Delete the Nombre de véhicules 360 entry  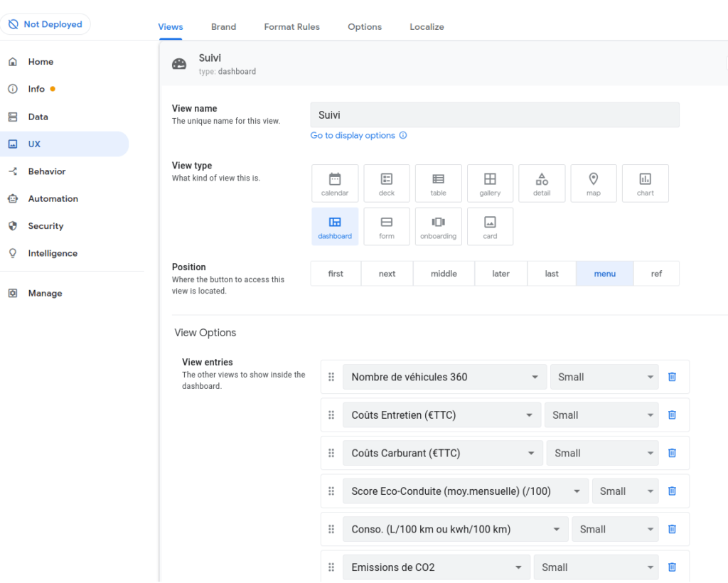coord(672,377)
